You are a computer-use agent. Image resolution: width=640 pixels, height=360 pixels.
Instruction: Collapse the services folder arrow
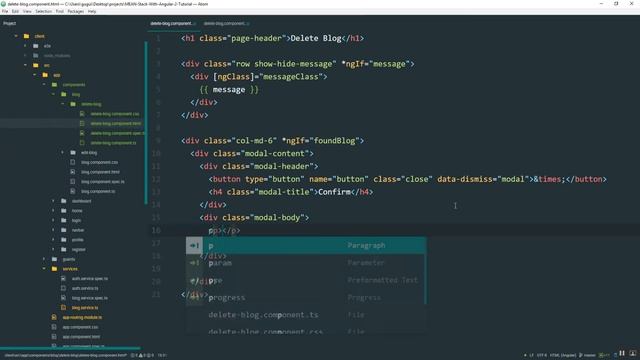tap(44, 269)
